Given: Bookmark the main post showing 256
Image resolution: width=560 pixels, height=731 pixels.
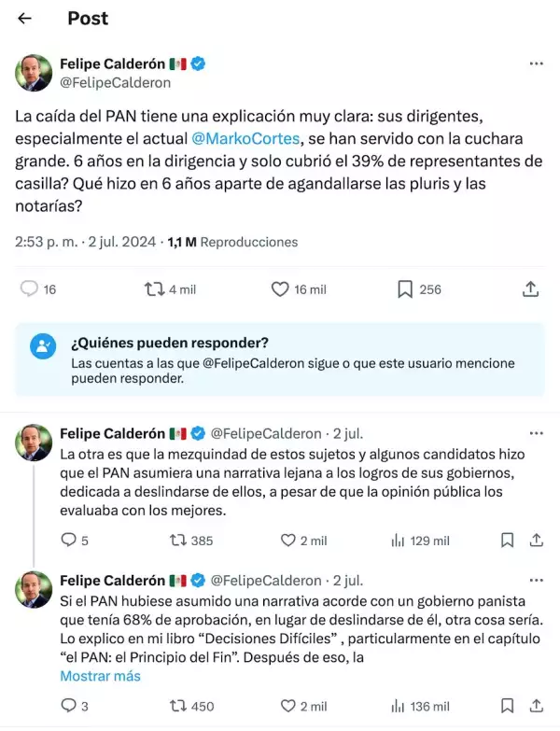Looking at the screenshot, I should click(x=404, y=289).
